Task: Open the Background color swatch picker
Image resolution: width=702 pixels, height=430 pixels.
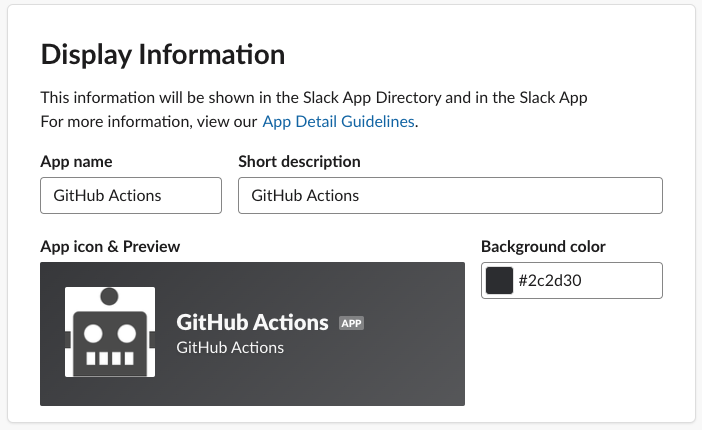Action: click(499, 281)
